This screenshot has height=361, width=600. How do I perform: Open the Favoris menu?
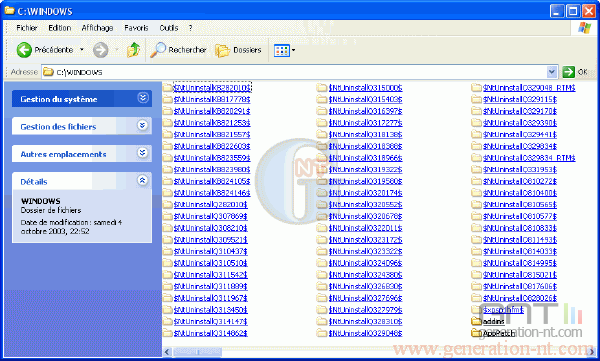point(136,28)
